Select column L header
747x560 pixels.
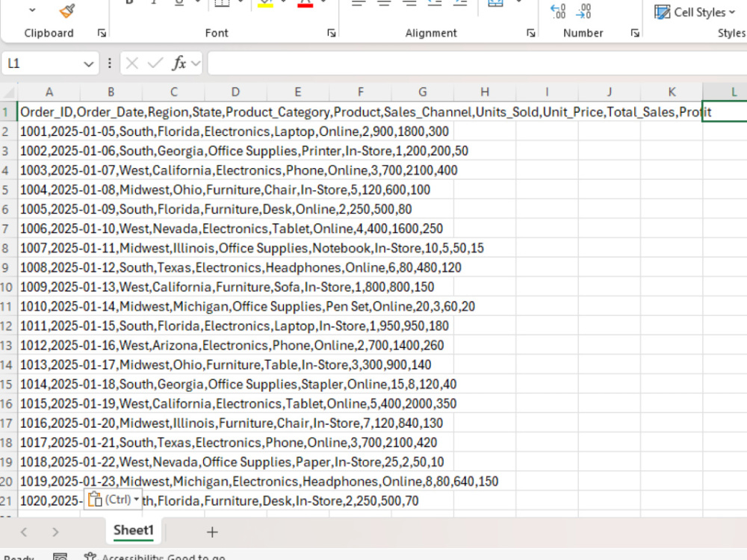[725, 91]
